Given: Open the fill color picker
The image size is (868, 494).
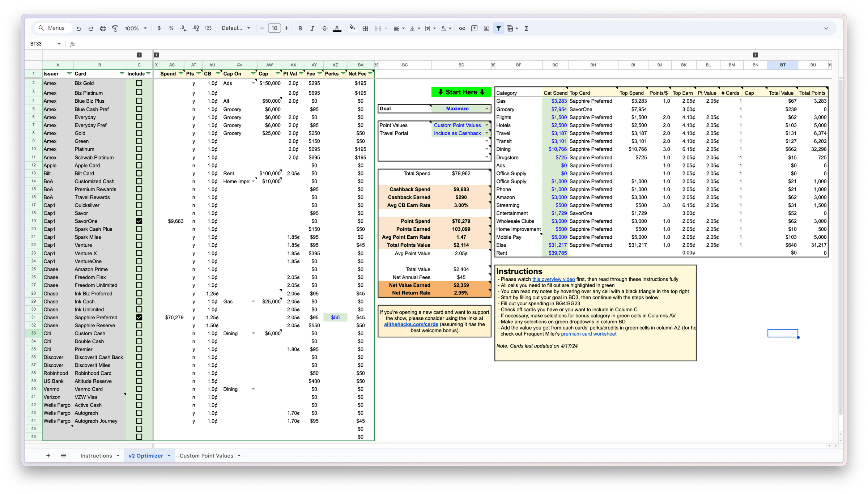Looking at the screenshot, I should tap(352, 28).
